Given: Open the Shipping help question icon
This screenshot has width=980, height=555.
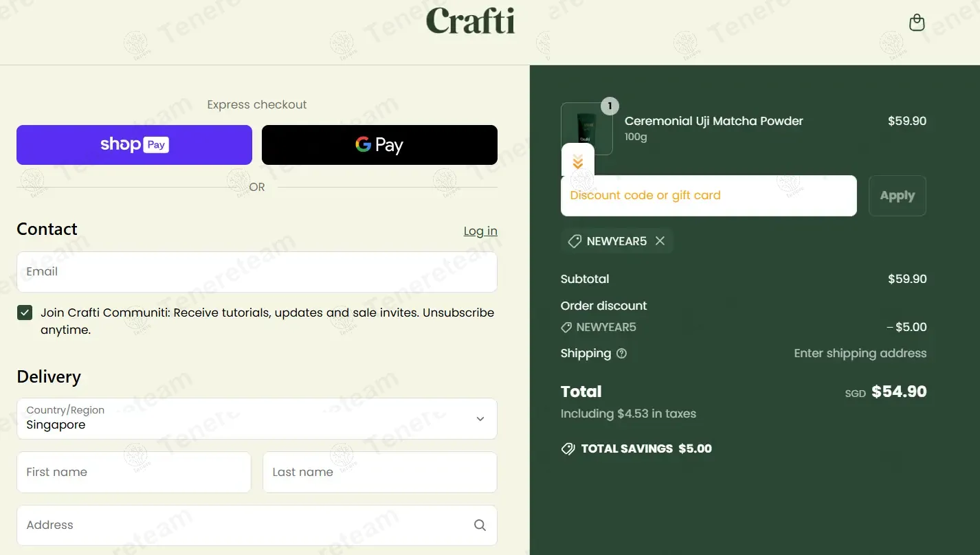Looking at the screenshot, I should click(x=622, y=354).
